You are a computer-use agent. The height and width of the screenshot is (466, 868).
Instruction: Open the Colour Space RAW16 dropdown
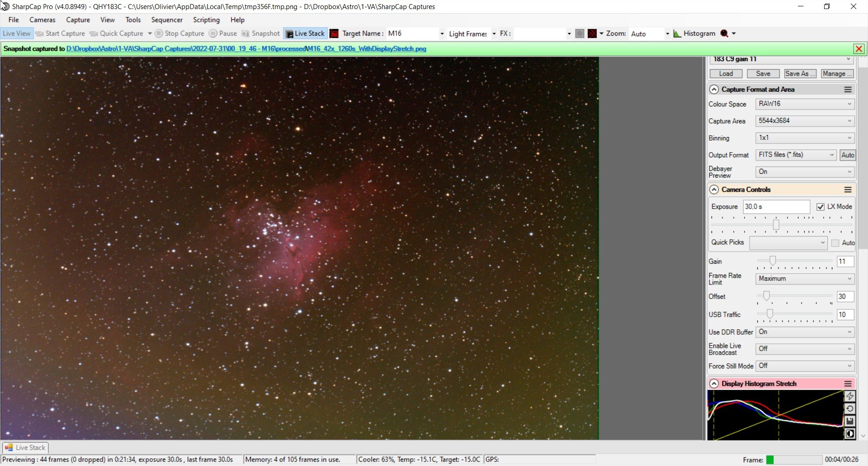coord(805,104)
